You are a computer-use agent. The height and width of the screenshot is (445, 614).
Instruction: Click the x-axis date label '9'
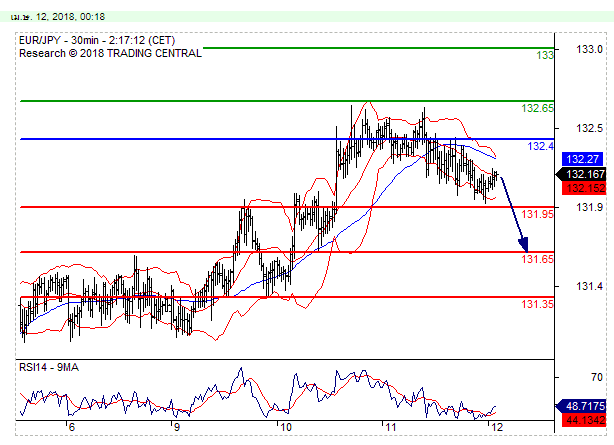click(x=177, y=427)
